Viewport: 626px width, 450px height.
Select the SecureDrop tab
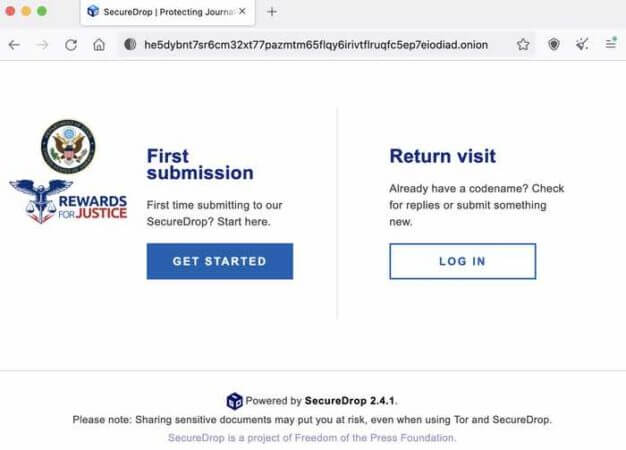[160, 12]
